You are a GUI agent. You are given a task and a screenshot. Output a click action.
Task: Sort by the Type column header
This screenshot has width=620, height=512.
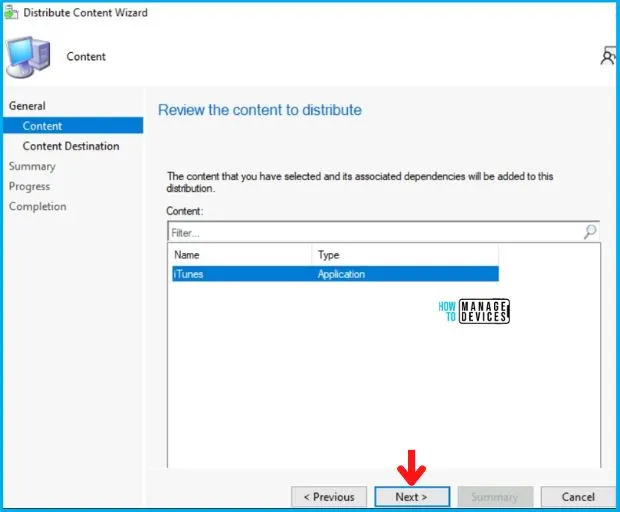click(x=406, y=255)
